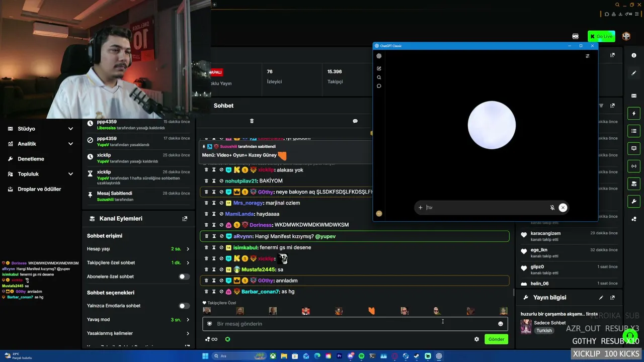Click the aRvynn username in chat
This screenshot has height=362, width=644.
(243, 236)
